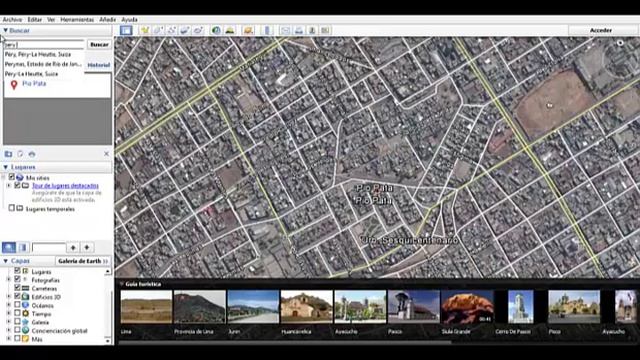Viewport: 640px width, 360px height.
Task: Click the red pin icon beside Pío Pata
Action: [14, 84]
